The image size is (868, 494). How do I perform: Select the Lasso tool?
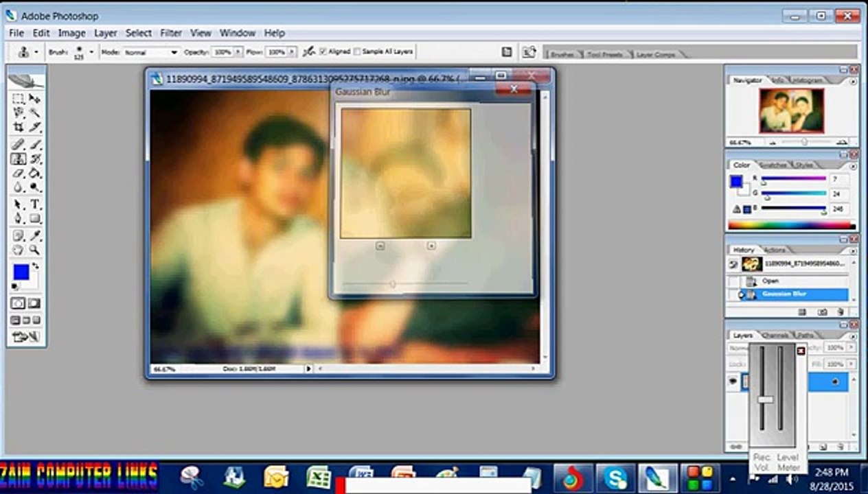pos(19,113)
